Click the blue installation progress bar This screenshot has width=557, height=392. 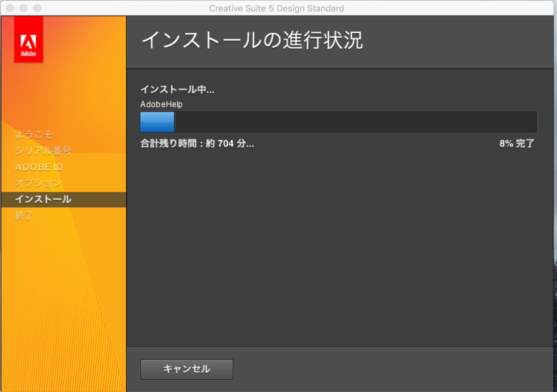click(338, 122)
